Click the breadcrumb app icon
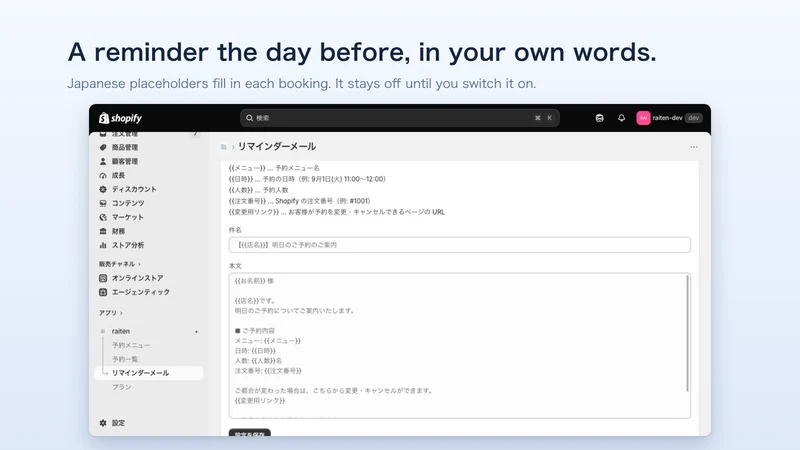This screenshot has height=450, width=800. [223, 147]
